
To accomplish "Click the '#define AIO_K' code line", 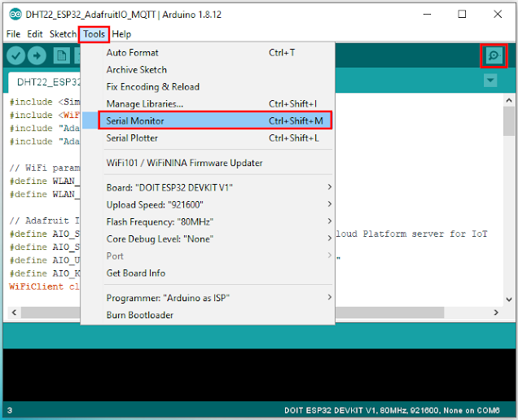I will pos(45,273).
